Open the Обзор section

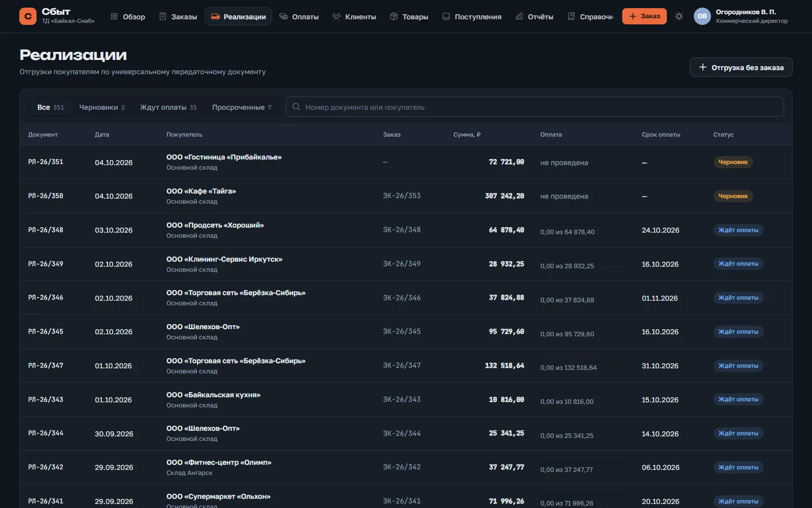pyautogui.click(x=128, y=16)
